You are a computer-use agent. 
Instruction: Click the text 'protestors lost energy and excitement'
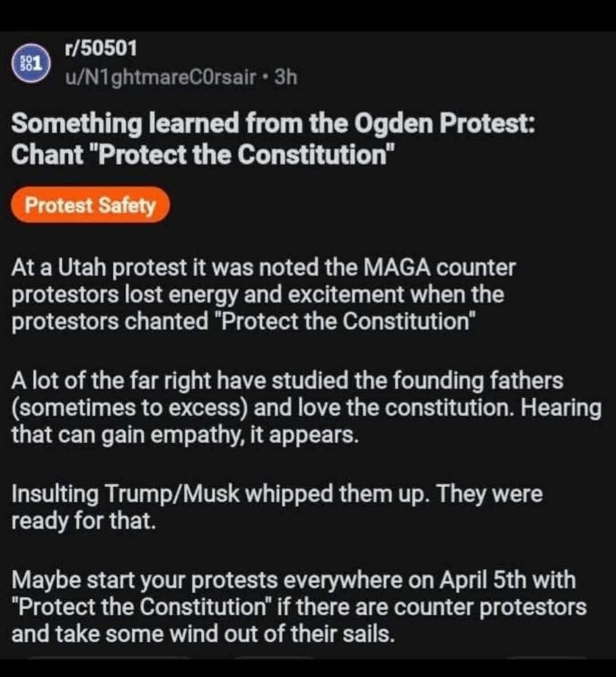[208, 295]
